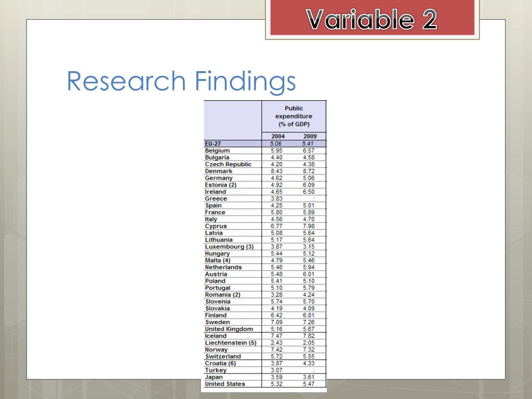Click the Slovenia row label
This screenshot has width=532, height=399.
pos(218,302)
